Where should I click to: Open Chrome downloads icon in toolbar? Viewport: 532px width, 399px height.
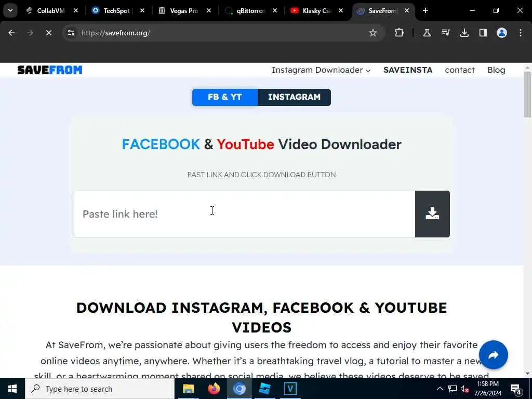(x=464, y=33)
